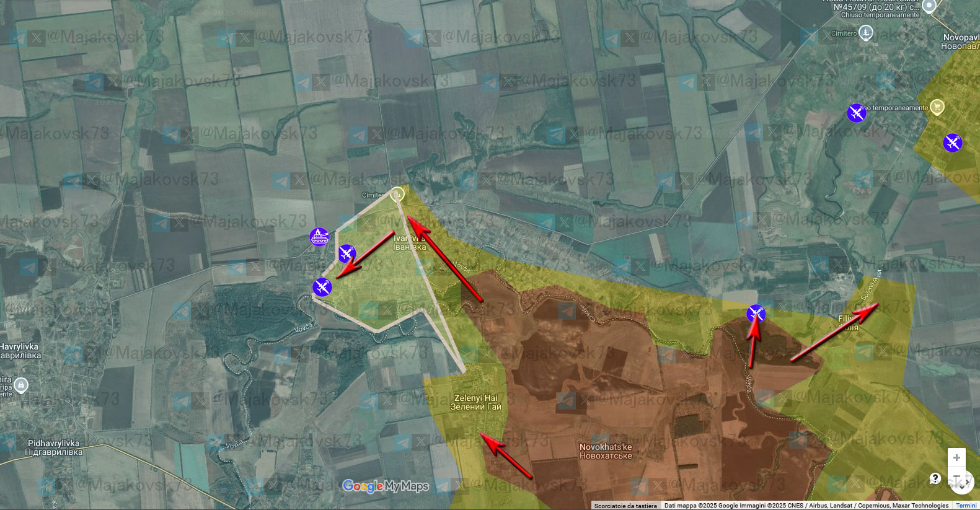980x510 pixels.
Task: Open the shopping cart place pin
Action: tap(937, 107)
